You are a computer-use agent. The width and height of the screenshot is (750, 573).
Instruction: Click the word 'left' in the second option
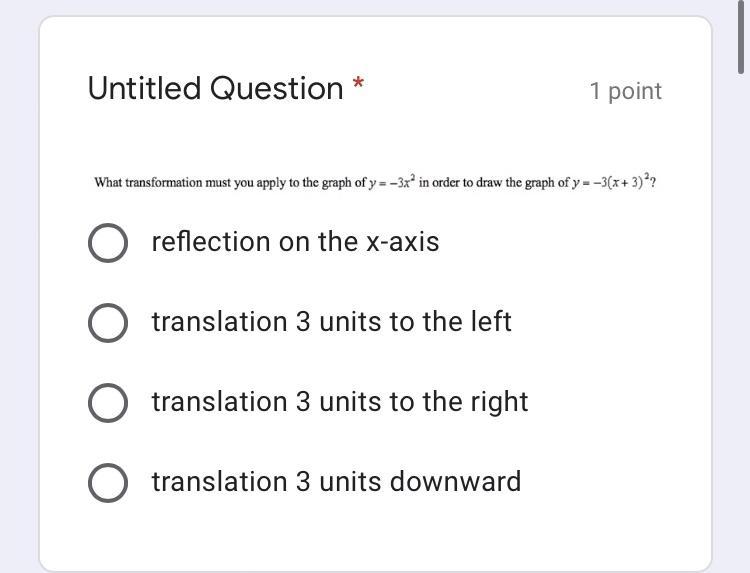(491, 322)
